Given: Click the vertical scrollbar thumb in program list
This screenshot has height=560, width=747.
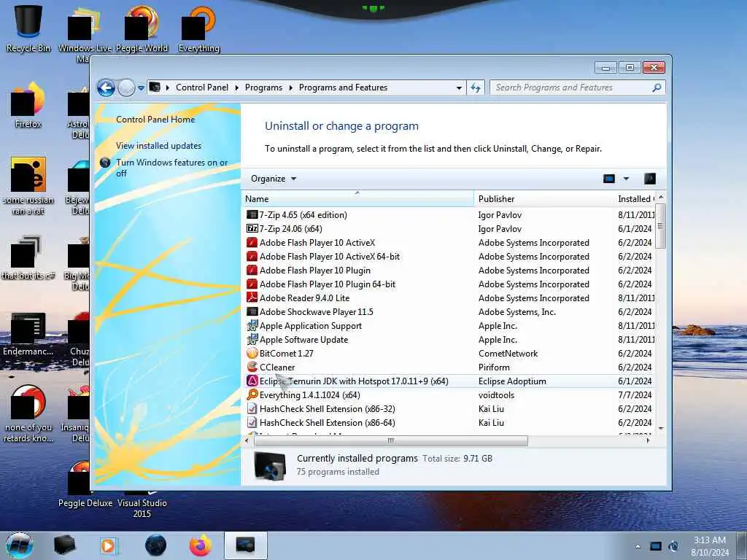Looking at the screenshot, I should tap(660, 226).
